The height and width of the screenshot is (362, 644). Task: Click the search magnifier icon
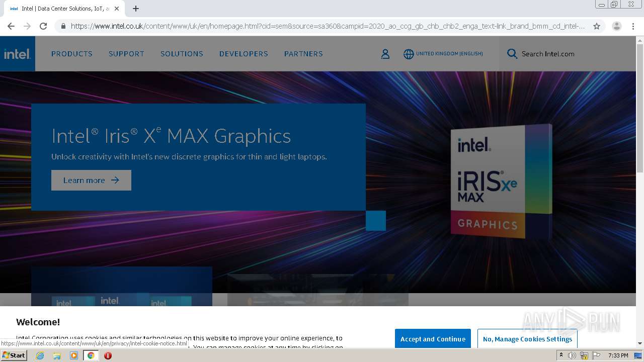(x=512, y=54)
